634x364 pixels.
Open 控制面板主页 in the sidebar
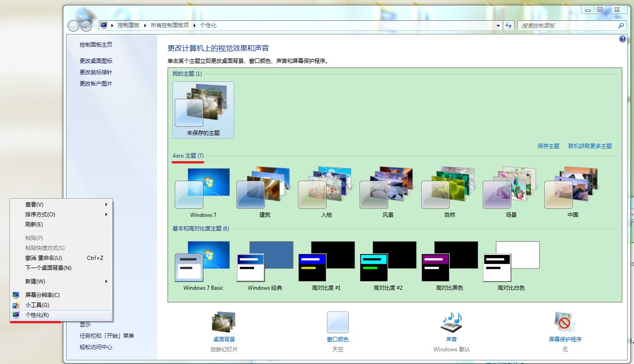tap(96, 45)
